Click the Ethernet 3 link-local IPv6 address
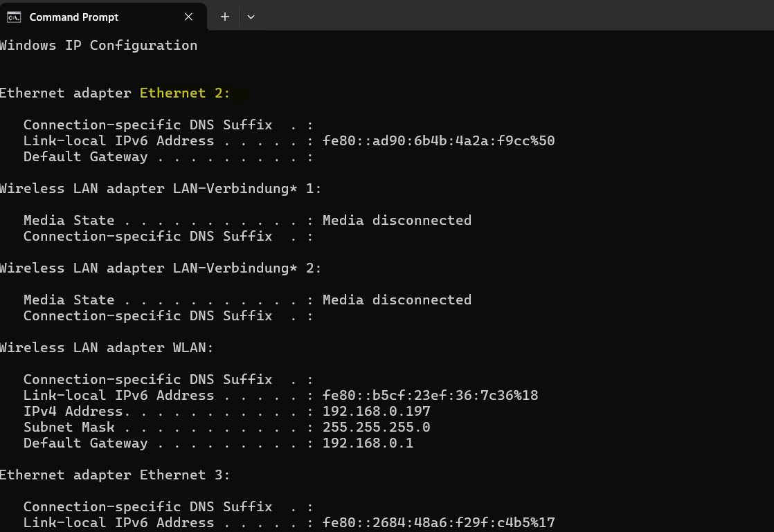Screen dimensions: 774x532 pos(438,523)
